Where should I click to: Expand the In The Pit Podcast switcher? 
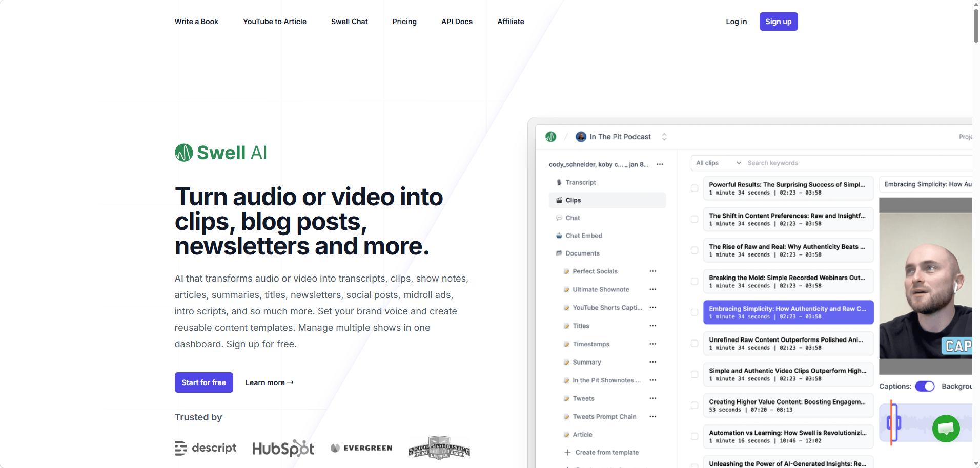664,137
